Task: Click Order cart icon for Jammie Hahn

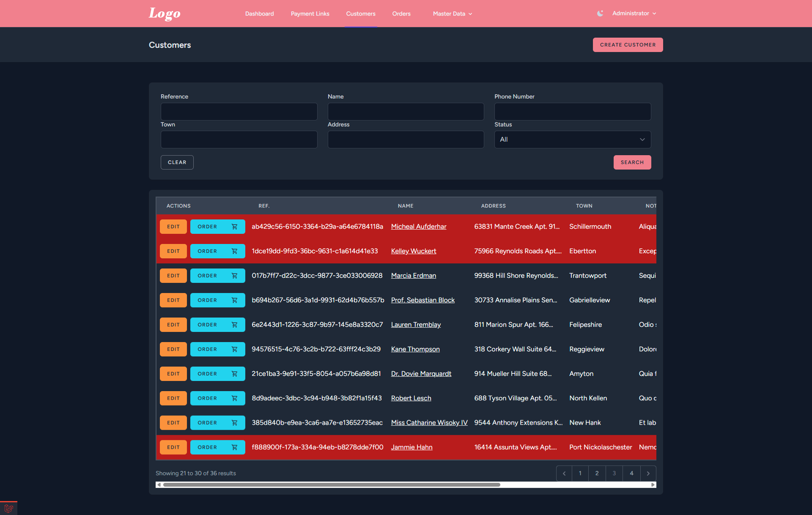Action: (234, 447)
